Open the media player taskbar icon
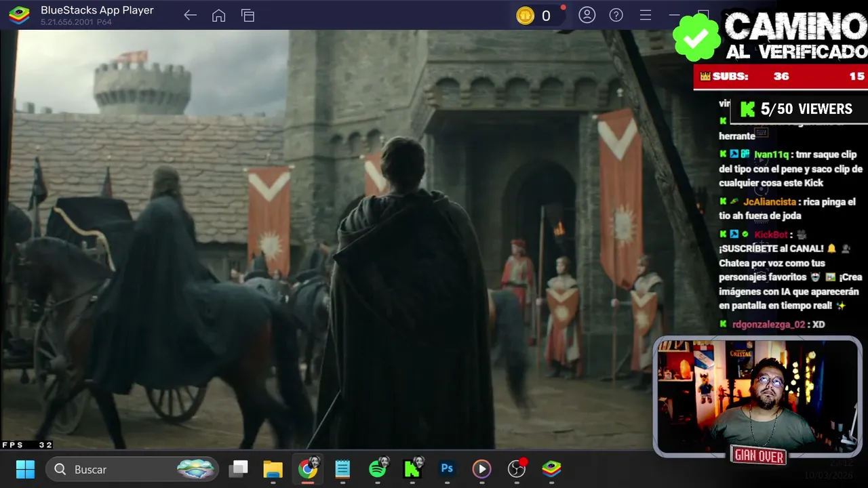 (481, 469)
